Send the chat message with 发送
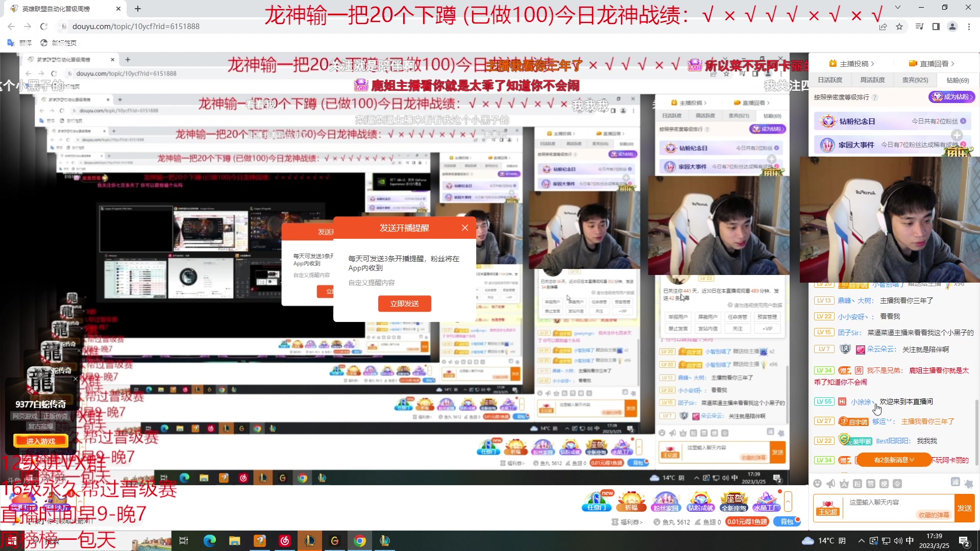Viewport: 980px width, 551px height. [965, 508]
